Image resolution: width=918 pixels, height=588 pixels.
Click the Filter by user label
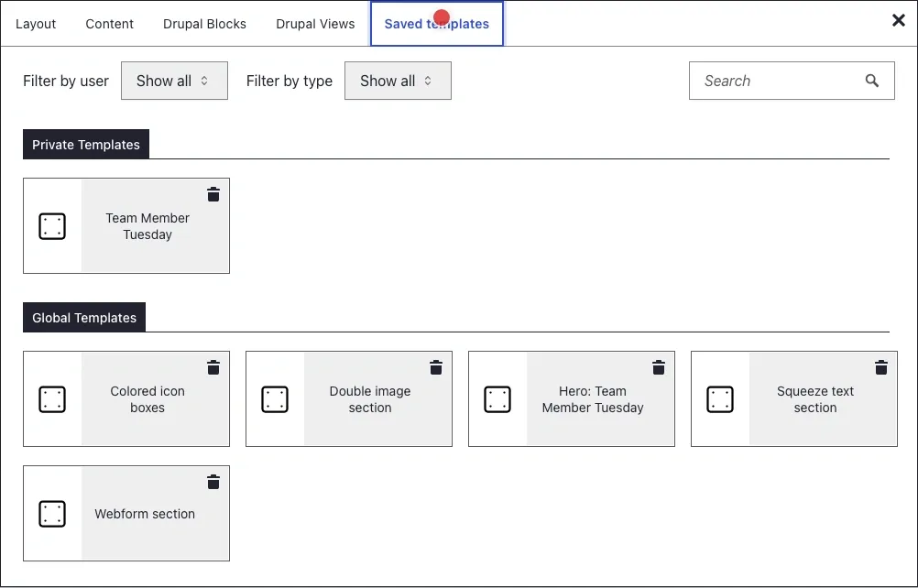click(66, 81)
